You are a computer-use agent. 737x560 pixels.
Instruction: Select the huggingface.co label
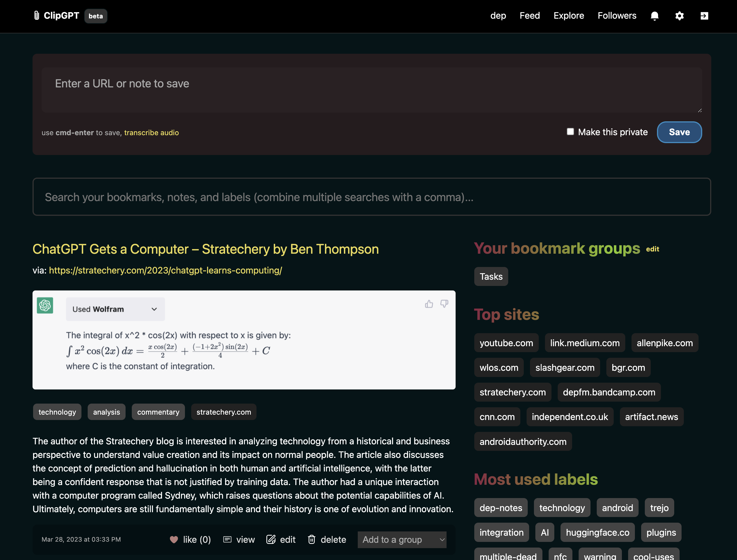point(598,532)
